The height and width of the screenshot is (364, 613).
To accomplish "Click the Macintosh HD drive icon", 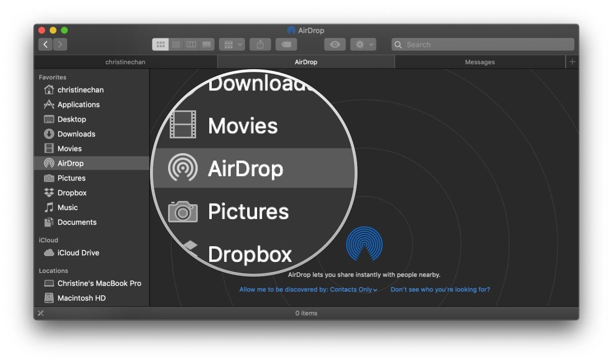I will coord(49,298).
